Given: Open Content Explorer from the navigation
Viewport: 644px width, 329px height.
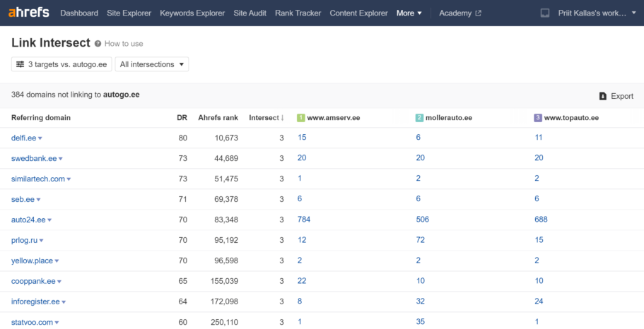Looking at the screenshot, I should click(358, 13).
